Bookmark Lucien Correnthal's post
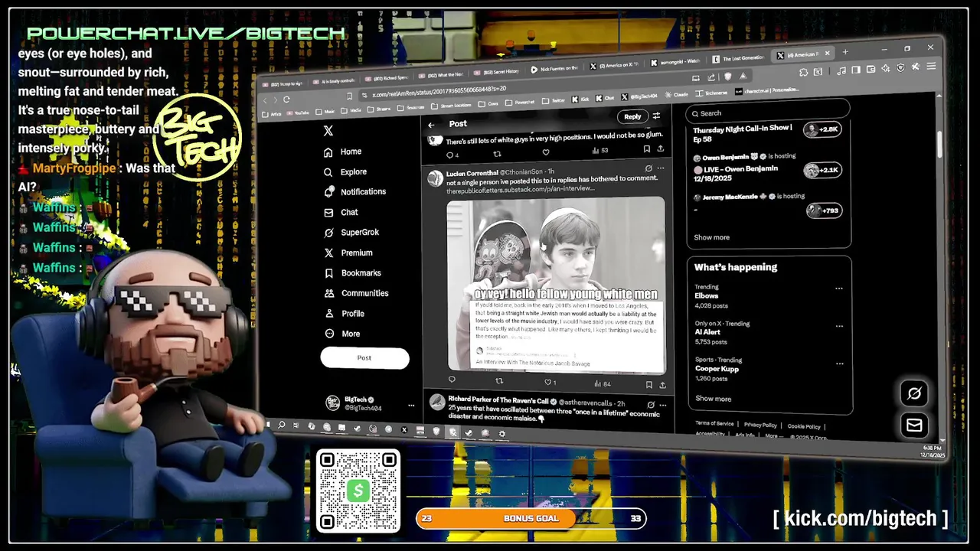The width and height of the screenshot is (980, 551). point(649,385)
